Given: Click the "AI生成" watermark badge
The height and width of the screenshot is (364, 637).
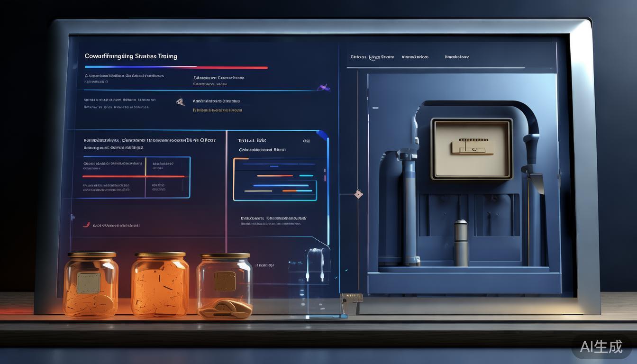Looking at the screenshot, I should 601,346.
